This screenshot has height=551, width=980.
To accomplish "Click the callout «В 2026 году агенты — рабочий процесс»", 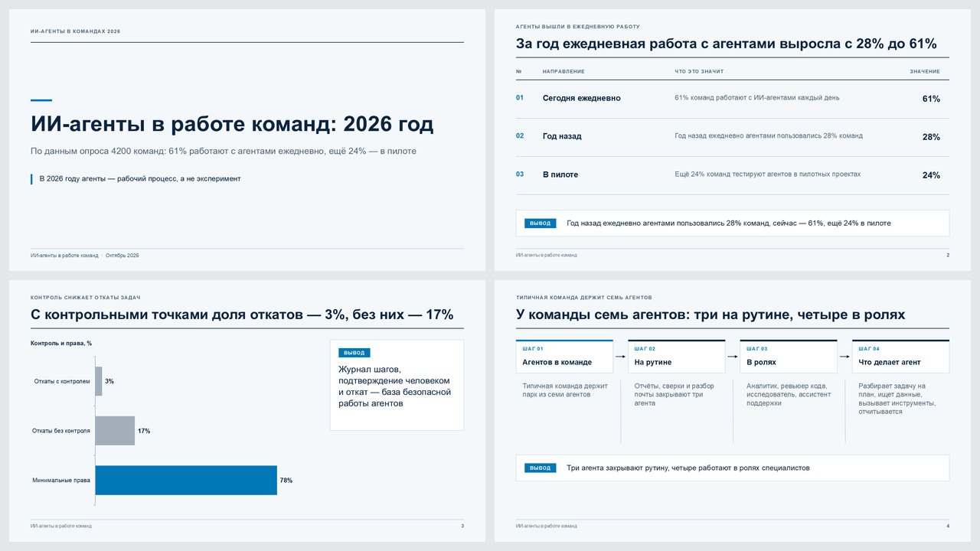I will (140, 179).
